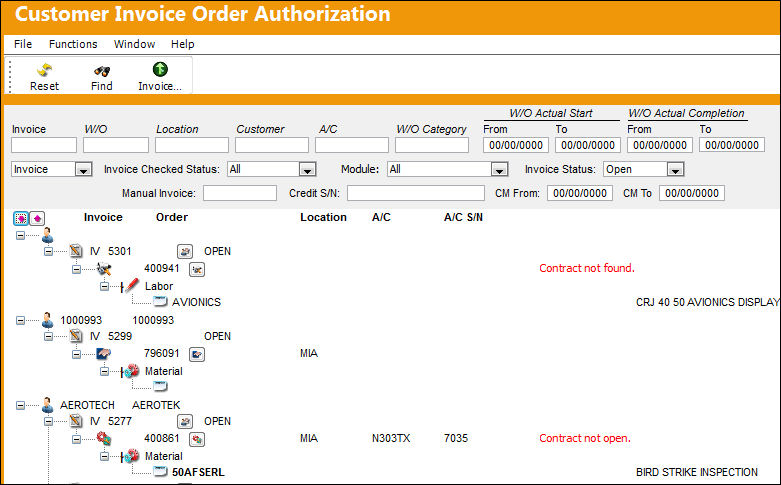Open the Module dropdown
This screenshot has height=485, width=781.
click(x=499, y=170)
